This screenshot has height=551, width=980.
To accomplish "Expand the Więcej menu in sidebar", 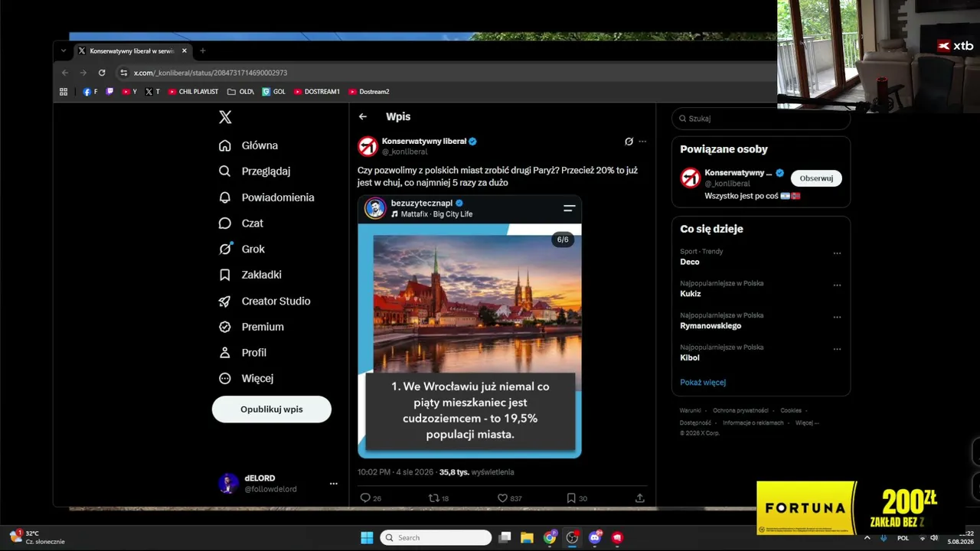I will [x=246, y=379].
